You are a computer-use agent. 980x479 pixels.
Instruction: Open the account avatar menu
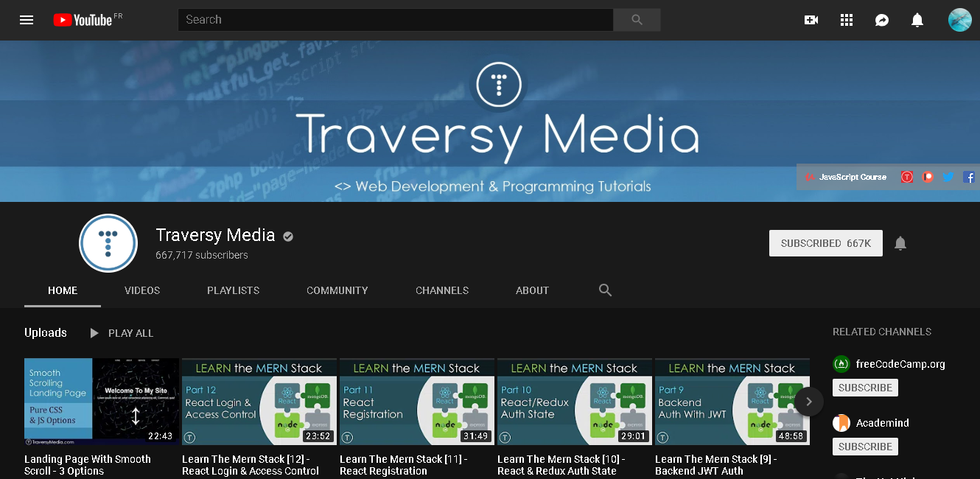coord(960,20)
